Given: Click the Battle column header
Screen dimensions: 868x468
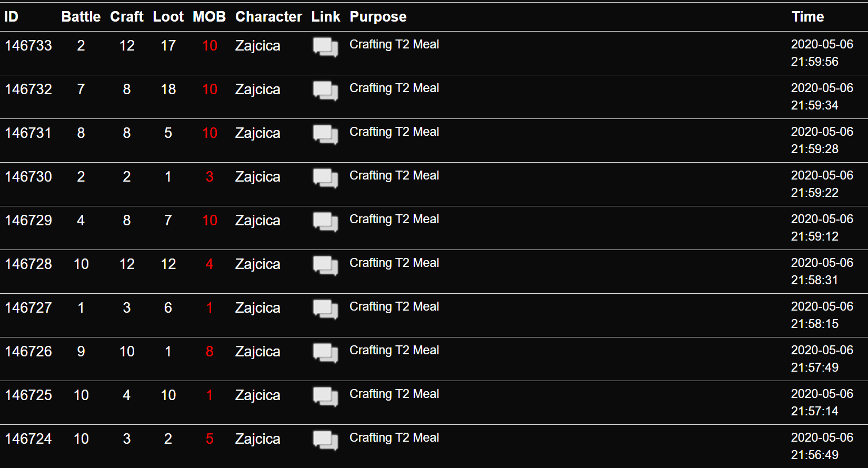Looking at the screenshot, I should click(81, 17).
